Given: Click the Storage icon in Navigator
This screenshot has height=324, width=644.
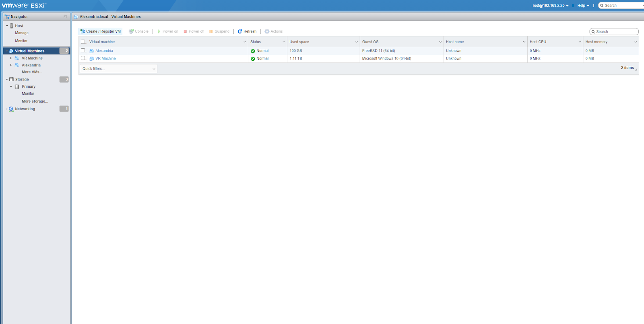Looking at the screenshot, I should click(x=11, y=79).
